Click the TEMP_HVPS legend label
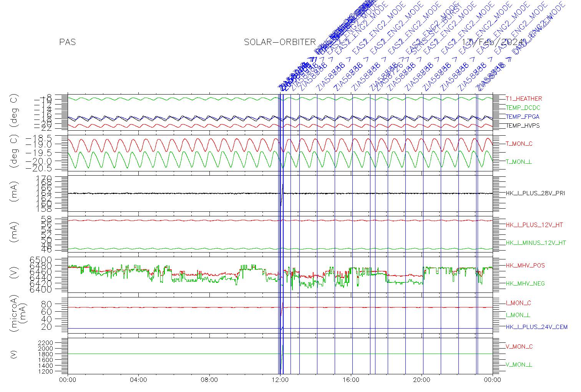 click(x=523, y=126)
